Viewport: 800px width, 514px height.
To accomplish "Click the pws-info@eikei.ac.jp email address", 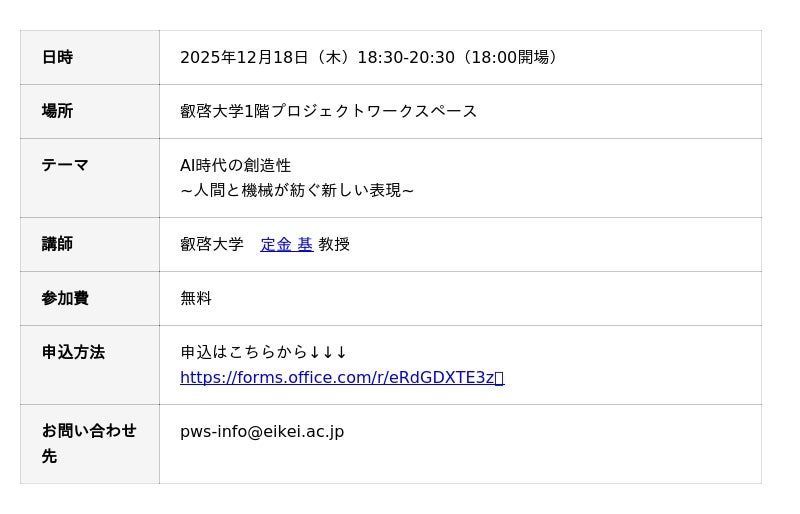I will click(x=262, y=432).
